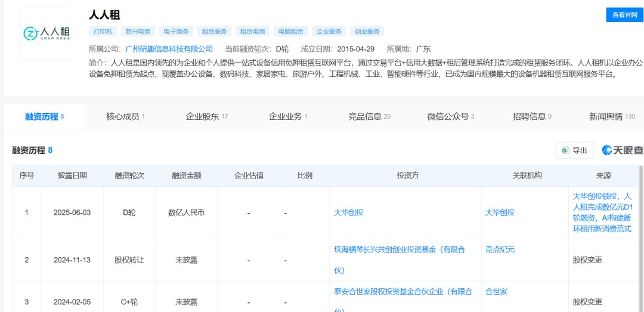Click the 人人租 company logo thumbnail
644x312 pixels.
click(x=46, y=33)
